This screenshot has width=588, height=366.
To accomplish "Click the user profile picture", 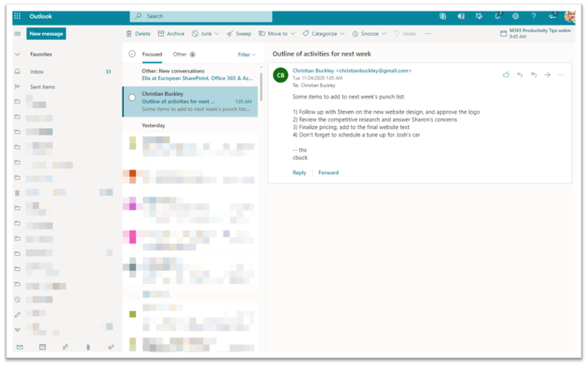I will pyautogui.click(x=570, y=16).
